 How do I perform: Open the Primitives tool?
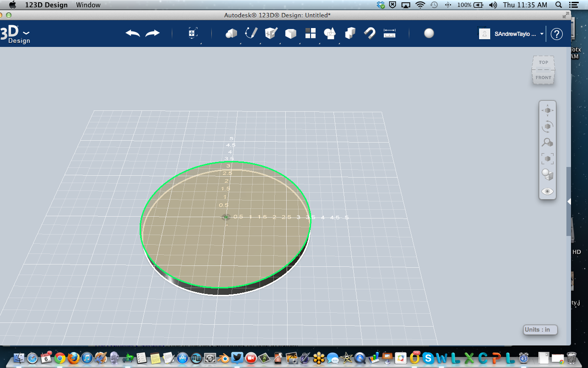(x=231, y=33)
